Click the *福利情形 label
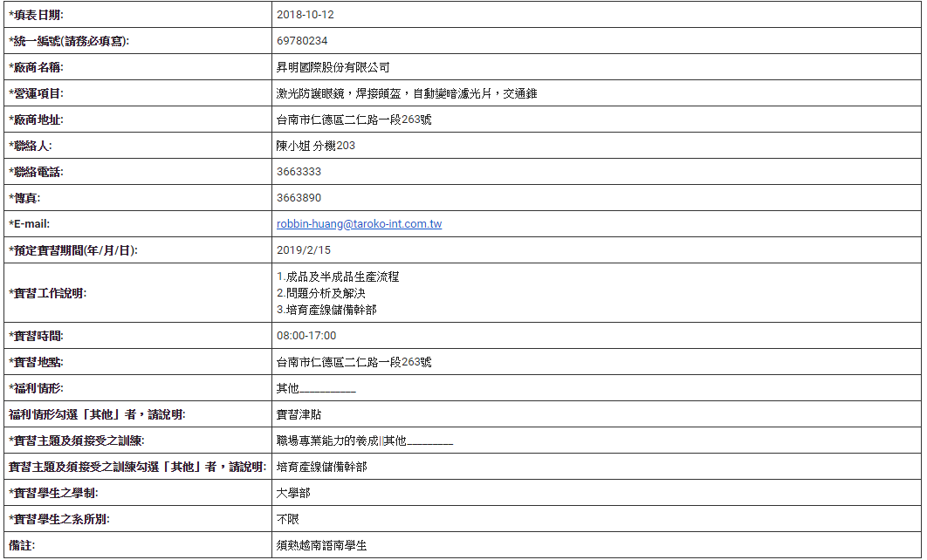Screen dimensions: 927x560 coord(36,388)
